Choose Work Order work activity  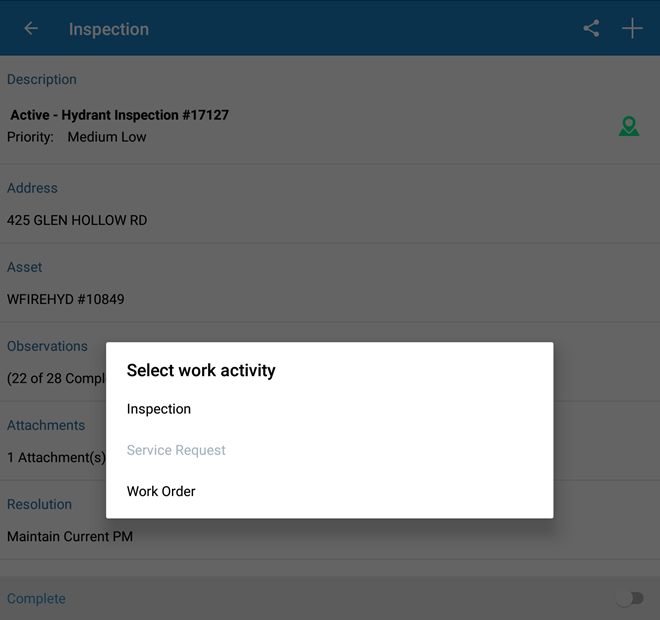[161, 491]
